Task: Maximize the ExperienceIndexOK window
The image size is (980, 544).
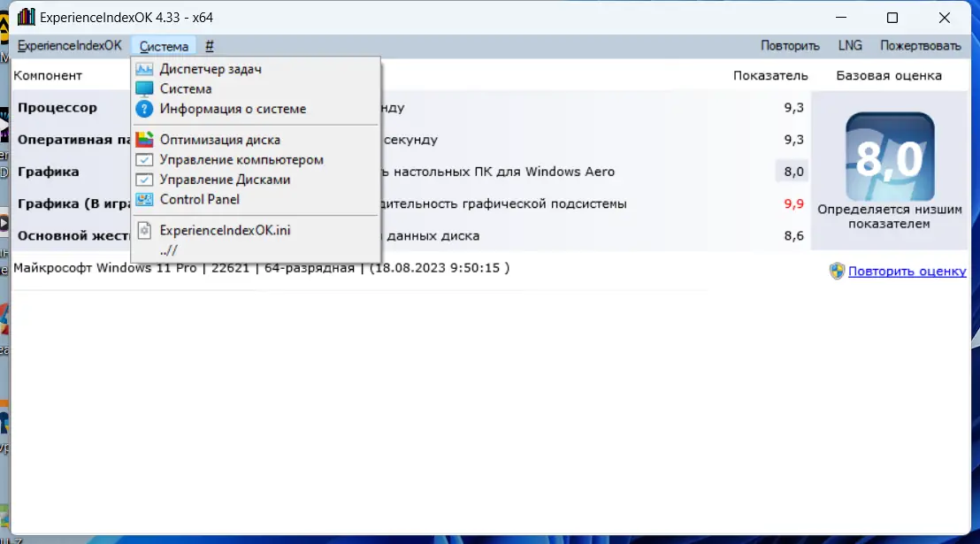Action: coord(892,18)
